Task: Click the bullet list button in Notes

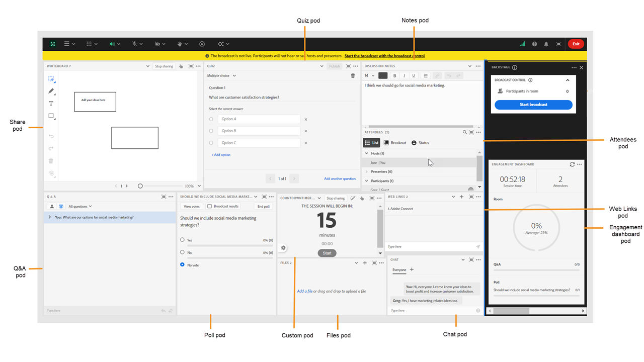Action: tap(426, 76)
